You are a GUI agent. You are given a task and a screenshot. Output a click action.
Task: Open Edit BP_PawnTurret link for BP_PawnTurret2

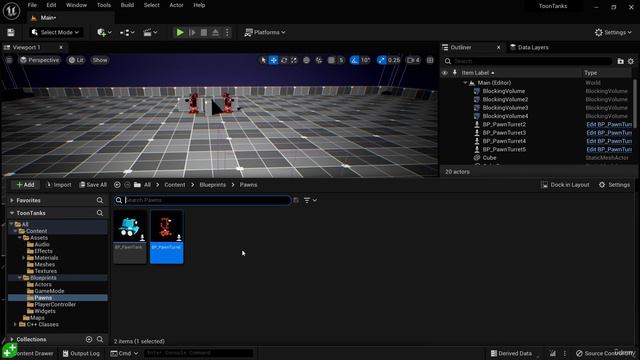pyautogui.click(x=609, y=124)
